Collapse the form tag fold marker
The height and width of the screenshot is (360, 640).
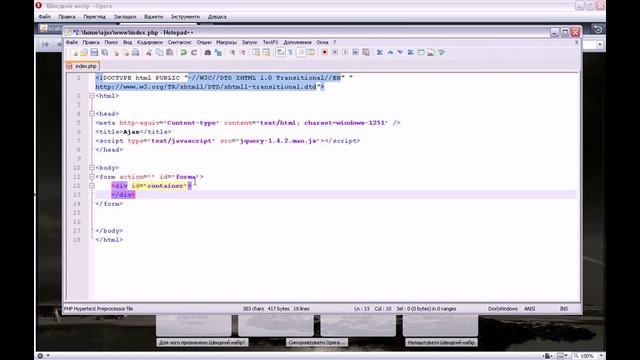(92, 177)
